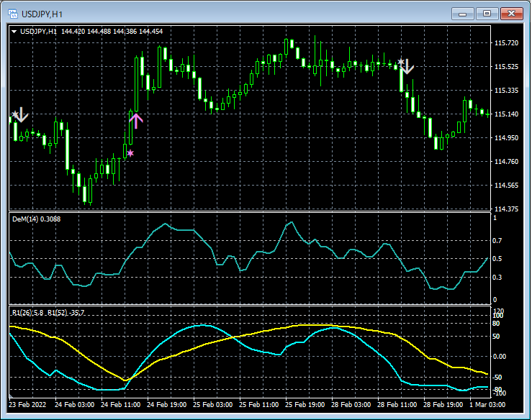Click the gray down arrow near 28 Feb
The image size is (532, 420).
point(407,67)
